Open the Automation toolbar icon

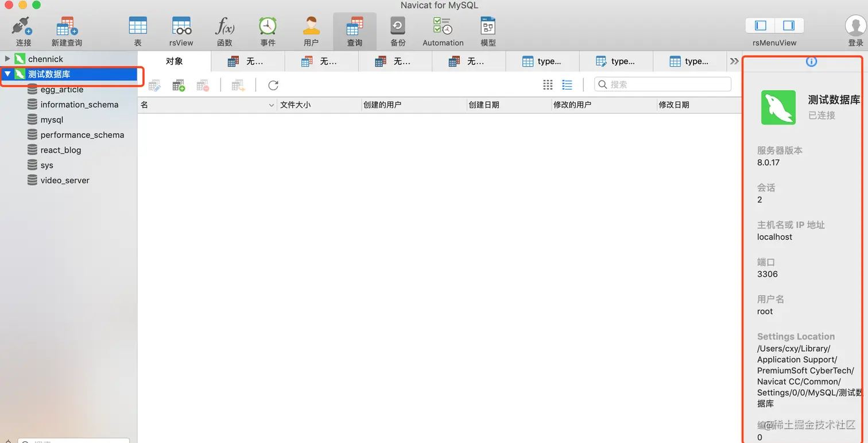click(443, 26)
